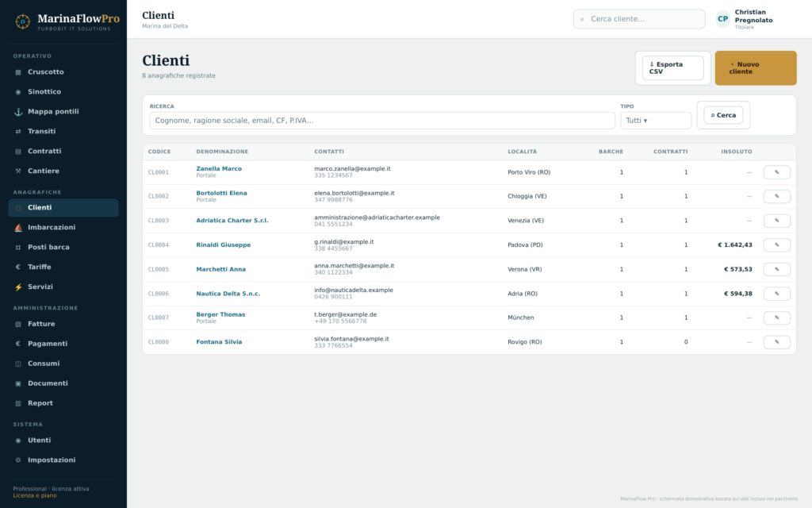Image resolution: width=812 pixels, height=508 pixels.
Task: Click the Nuovo cliente button
Action: coord(756,68)
